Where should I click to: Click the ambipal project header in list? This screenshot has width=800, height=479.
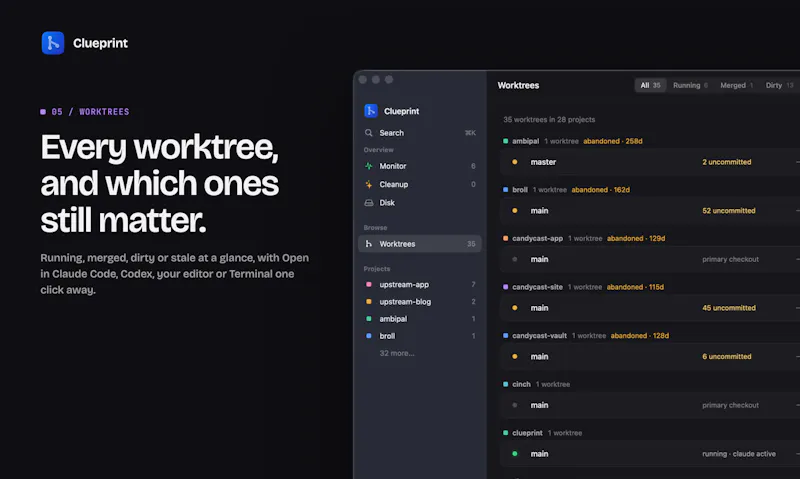pos(572,141)
